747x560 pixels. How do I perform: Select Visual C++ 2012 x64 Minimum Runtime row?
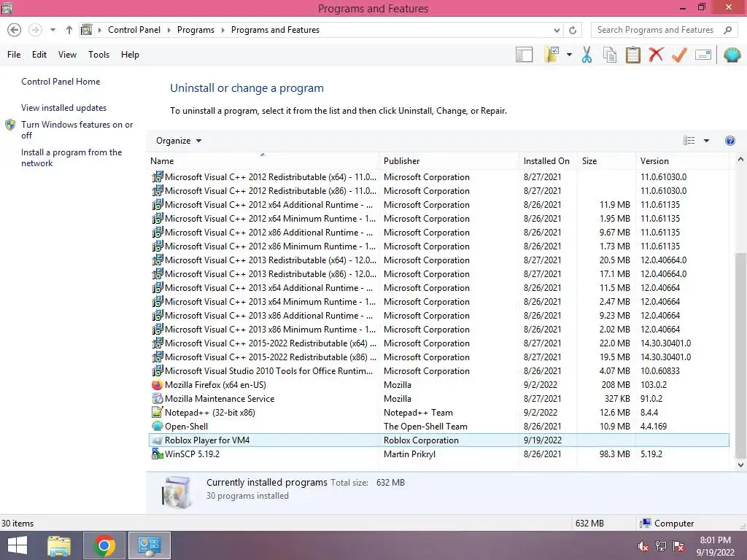pos(438,219)
